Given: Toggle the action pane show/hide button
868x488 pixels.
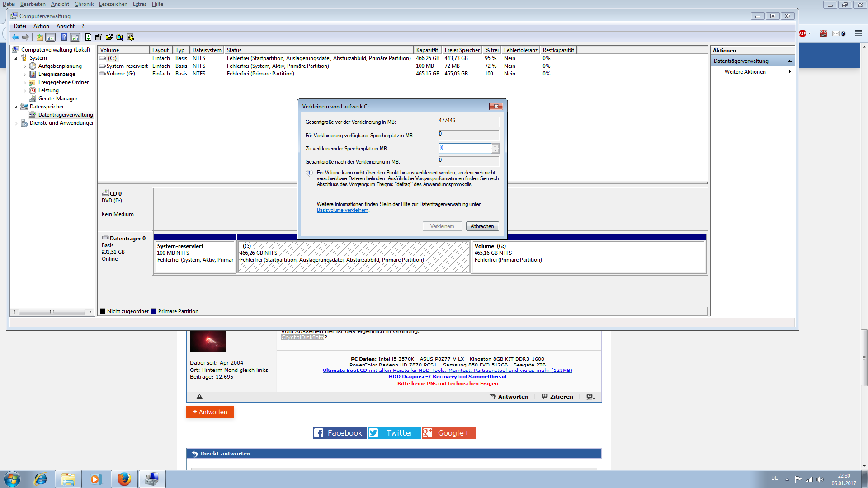Looking at the screenshot, I should click(x=75, y=37).
